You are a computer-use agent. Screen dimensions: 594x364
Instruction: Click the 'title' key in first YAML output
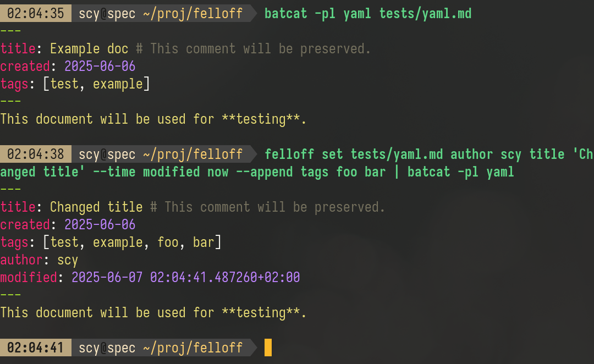point(18,49)
